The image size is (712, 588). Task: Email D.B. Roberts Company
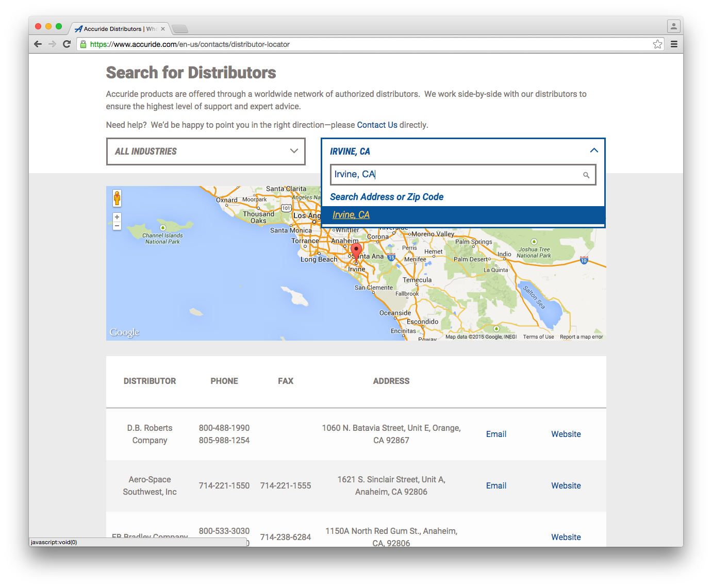[x=495, y=434]
